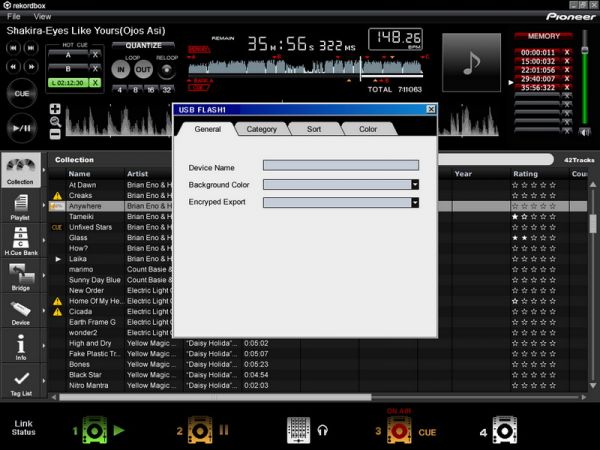Delete memory cue 00:00:011
This screenshot has height=450, width=600.
click(567, 52)
